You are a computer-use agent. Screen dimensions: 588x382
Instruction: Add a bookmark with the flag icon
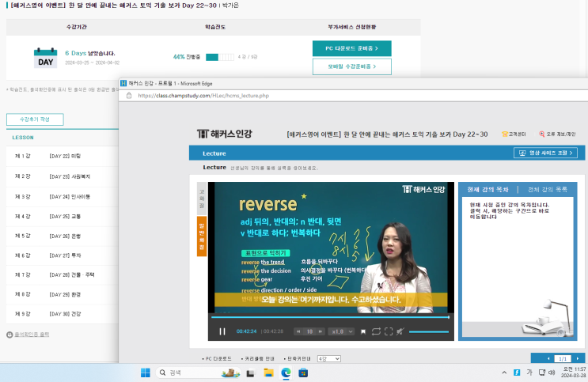363,331
